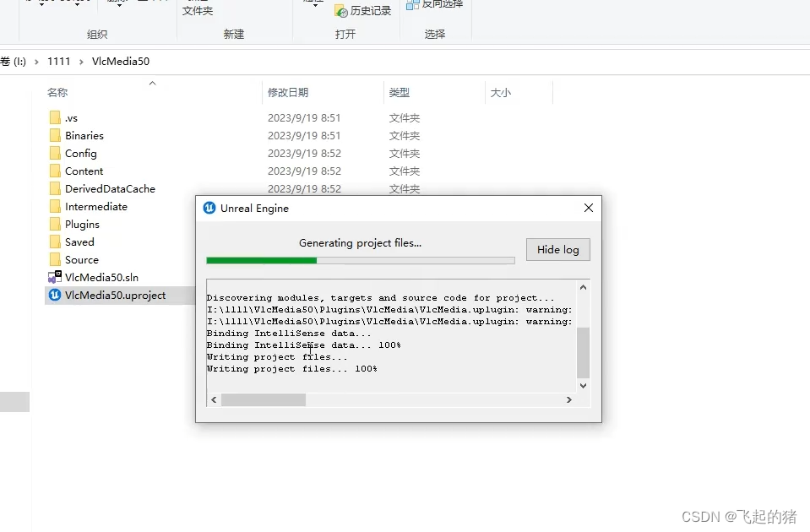Click the .vs folder name
Screen dimensions: 810x532
[71, 118]
